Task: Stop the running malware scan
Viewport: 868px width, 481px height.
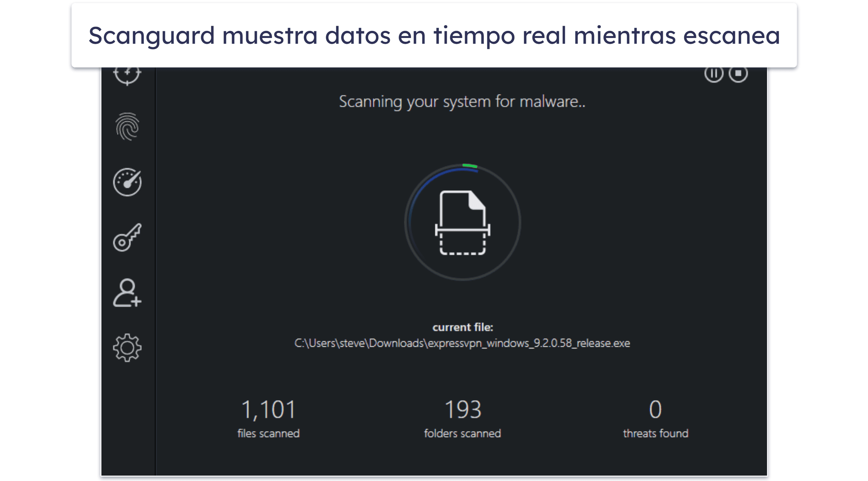Action: click(x=738, y=74)
